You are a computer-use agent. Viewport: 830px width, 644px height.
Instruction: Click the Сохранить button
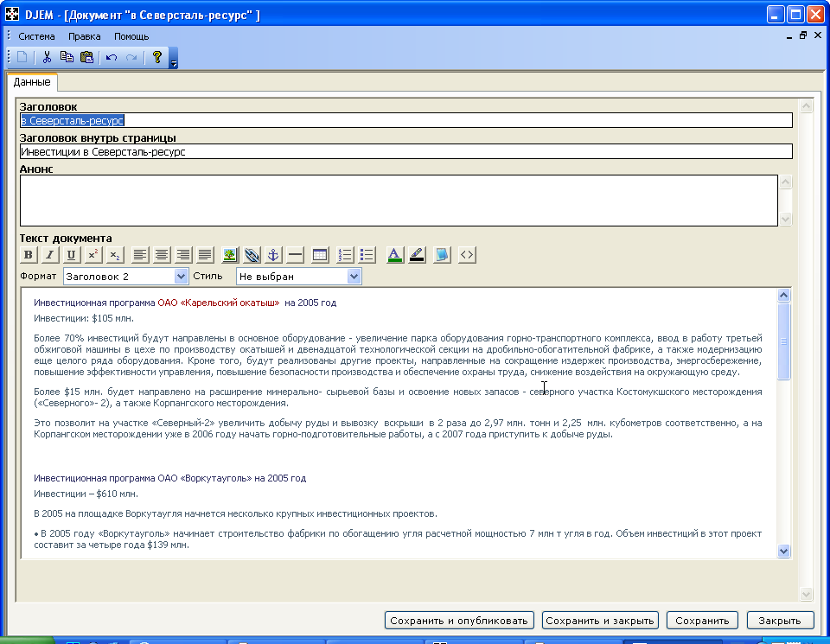tap(702, 621)
